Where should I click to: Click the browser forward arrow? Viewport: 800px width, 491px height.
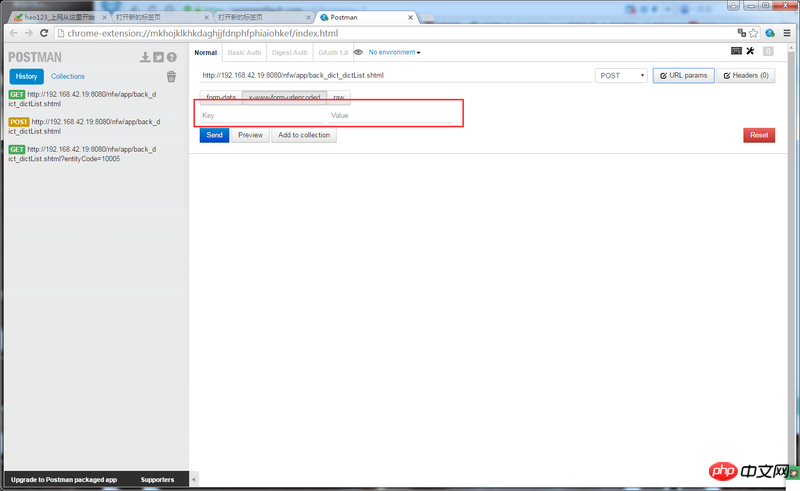(x=29, y=33)
